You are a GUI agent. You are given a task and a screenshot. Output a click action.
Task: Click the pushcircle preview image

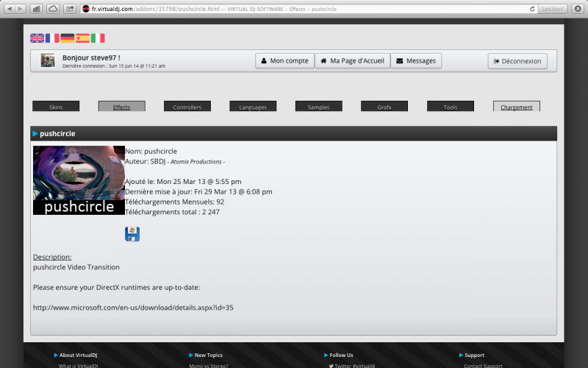pos(79,180)
